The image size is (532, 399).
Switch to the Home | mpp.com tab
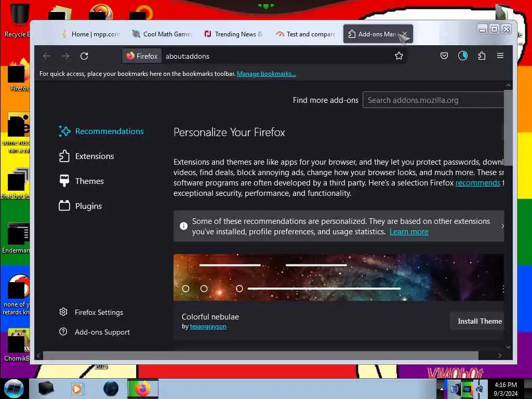[x=91, y=34]
